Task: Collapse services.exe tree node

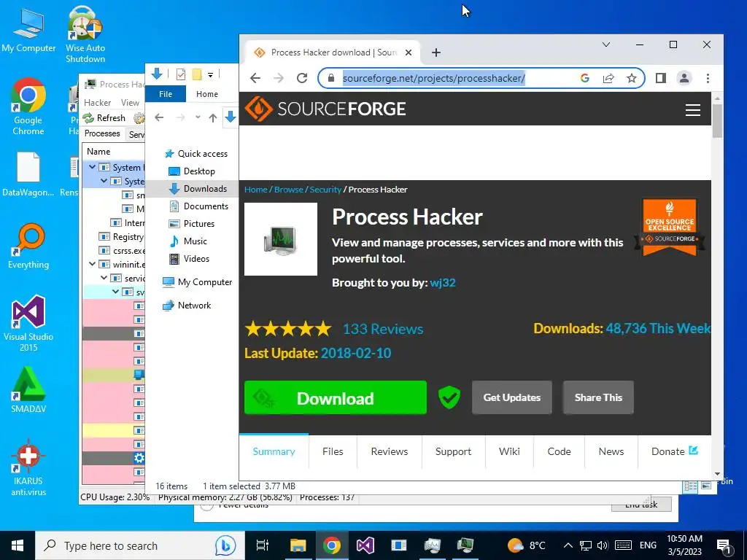Action: click(x=104, y=278)
